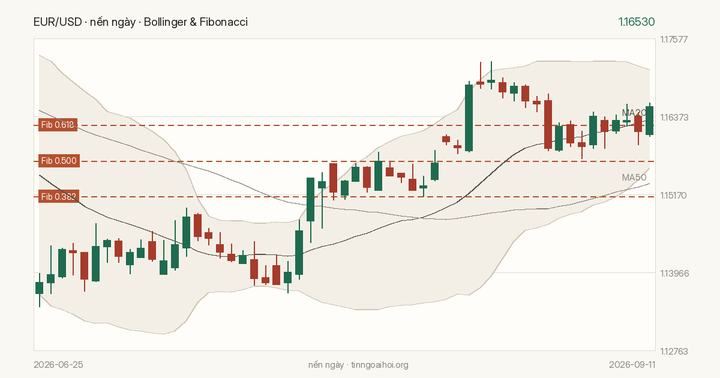The image size is (720, 378).
Task: Click the tallest green candle near the peak
Action: (x=469, y=118)
